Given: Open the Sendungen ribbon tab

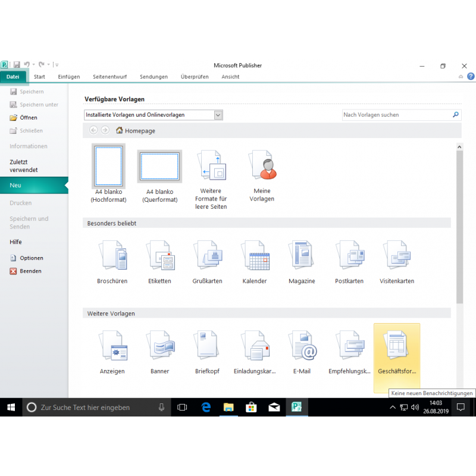Looking at the screenshot, I should pos(154,77).
